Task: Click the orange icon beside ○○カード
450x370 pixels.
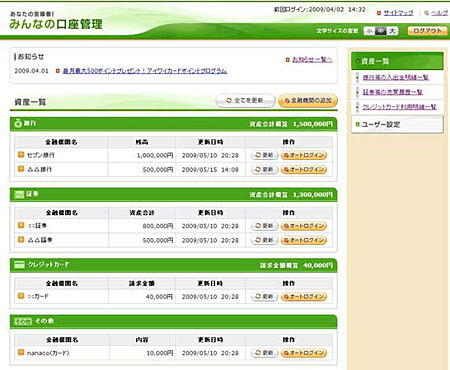Action: pos(21,296)
